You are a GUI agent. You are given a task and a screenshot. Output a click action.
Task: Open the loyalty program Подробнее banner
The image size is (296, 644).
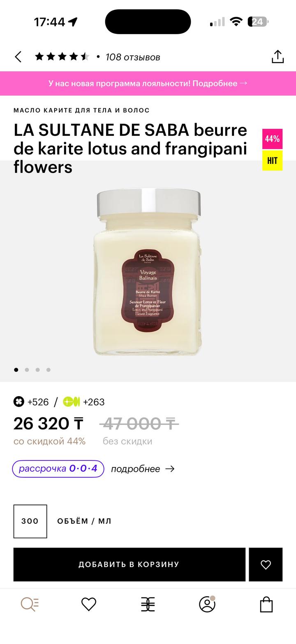pyautogui.click(x=148, y=83)
